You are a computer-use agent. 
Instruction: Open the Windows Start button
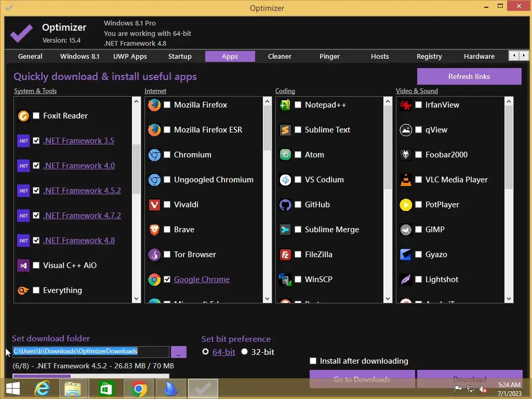click(x=13, y=389)
